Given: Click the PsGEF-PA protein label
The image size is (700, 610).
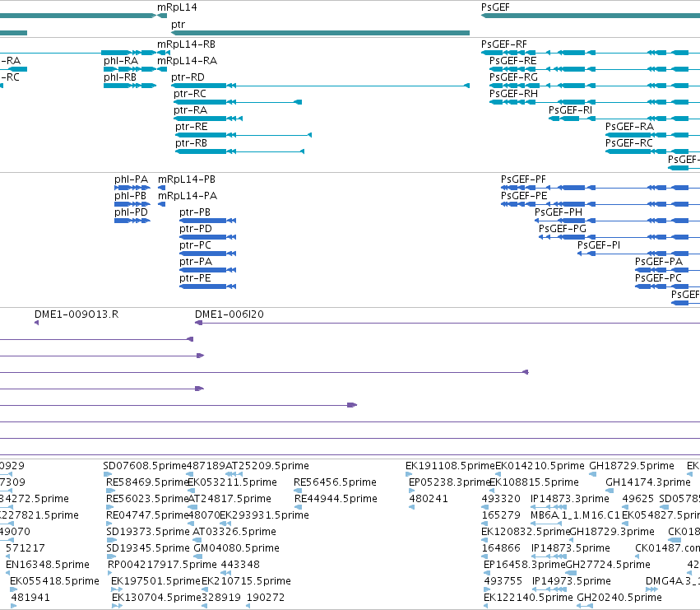Looking at the screenshot, I should [x=659, y=262].
